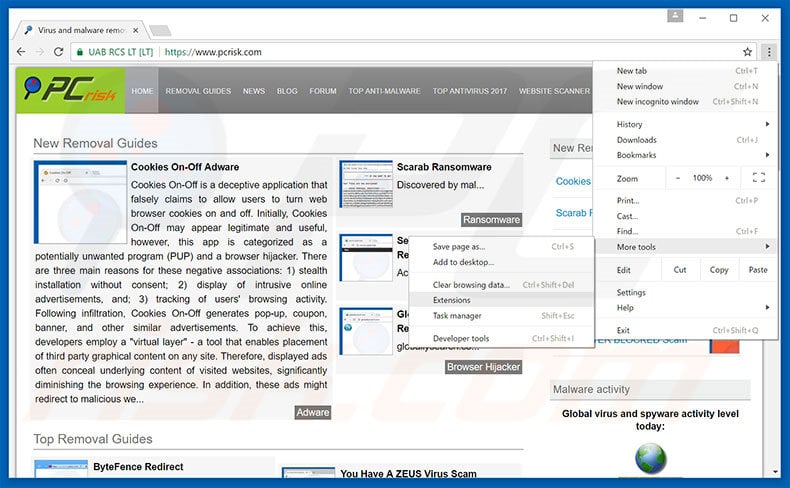Image resolution: width=790 pixels, height=488 pixels.
Task: Open BLOG in site navigation
Action: 287,91
